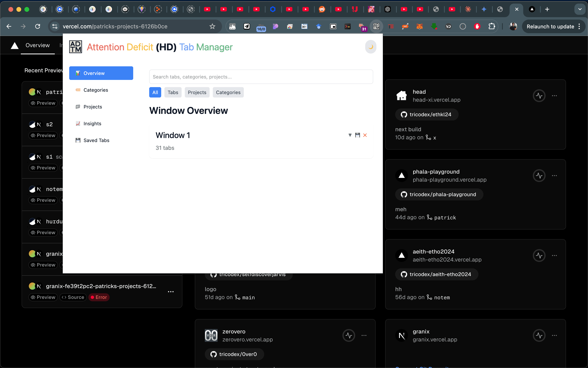The height and width of the screenshot is (368, 588).
Task: Expand the Window 1 dropdown arrow
Action: tap(350, 135)
